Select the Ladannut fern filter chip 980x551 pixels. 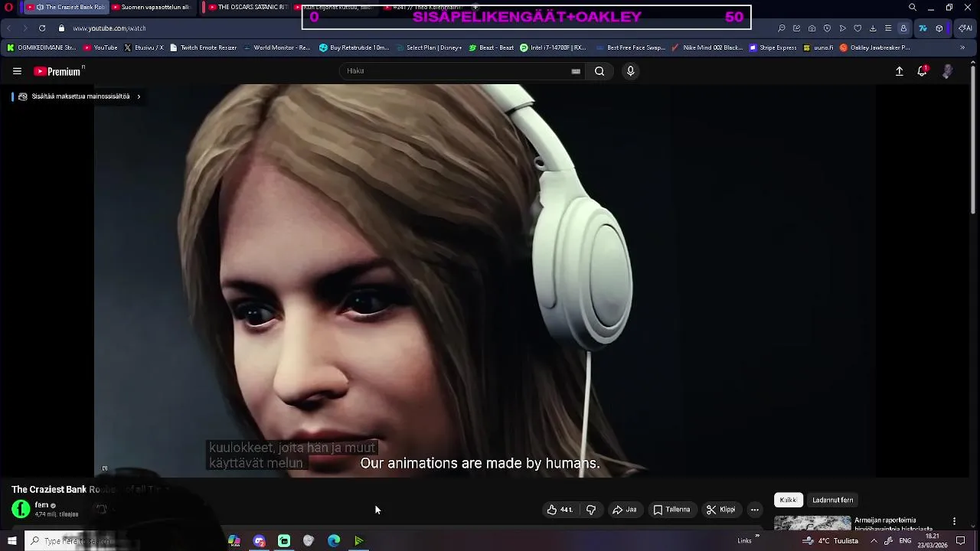(x=832, y=500)
